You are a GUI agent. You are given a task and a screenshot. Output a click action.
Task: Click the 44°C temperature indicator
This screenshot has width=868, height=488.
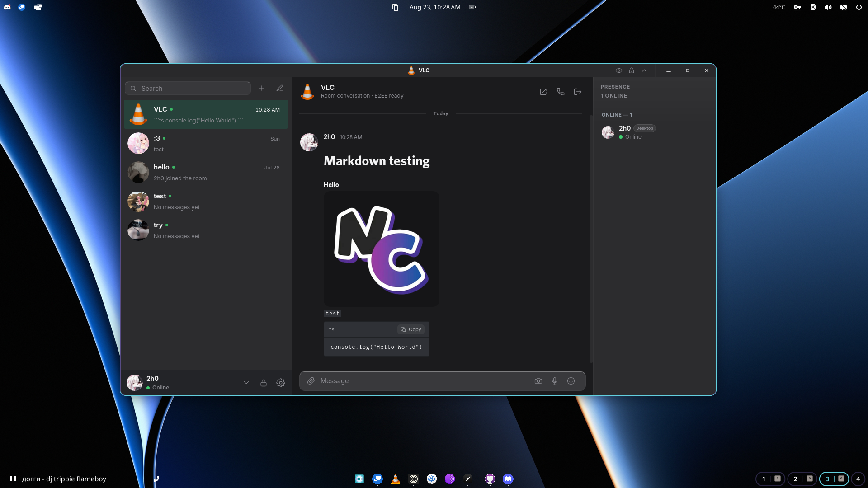click(779, 7)
